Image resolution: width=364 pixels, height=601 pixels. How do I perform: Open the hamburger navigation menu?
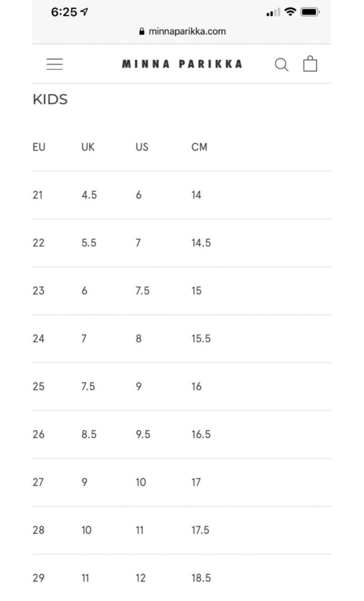point(54,64)
